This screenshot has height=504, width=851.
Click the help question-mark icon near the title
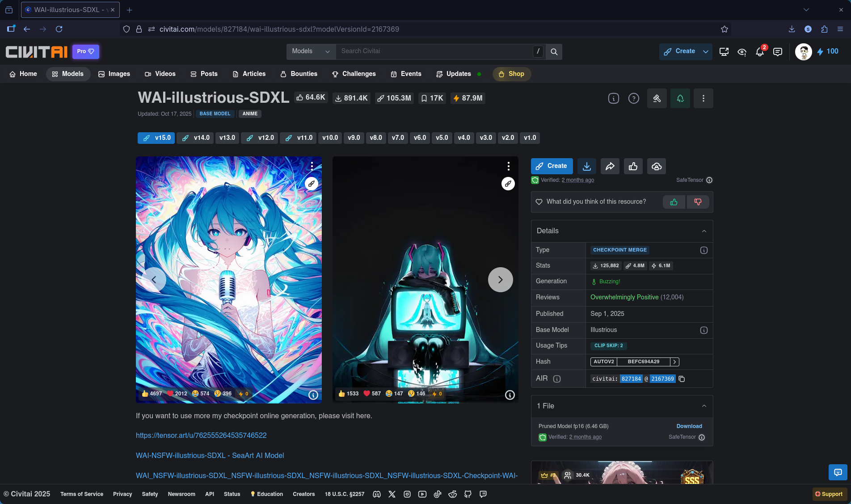(x=633, y=98)
